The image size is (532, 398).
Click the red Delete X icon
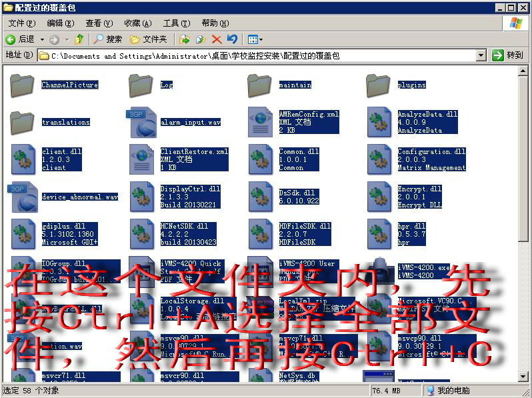(217, 40)
